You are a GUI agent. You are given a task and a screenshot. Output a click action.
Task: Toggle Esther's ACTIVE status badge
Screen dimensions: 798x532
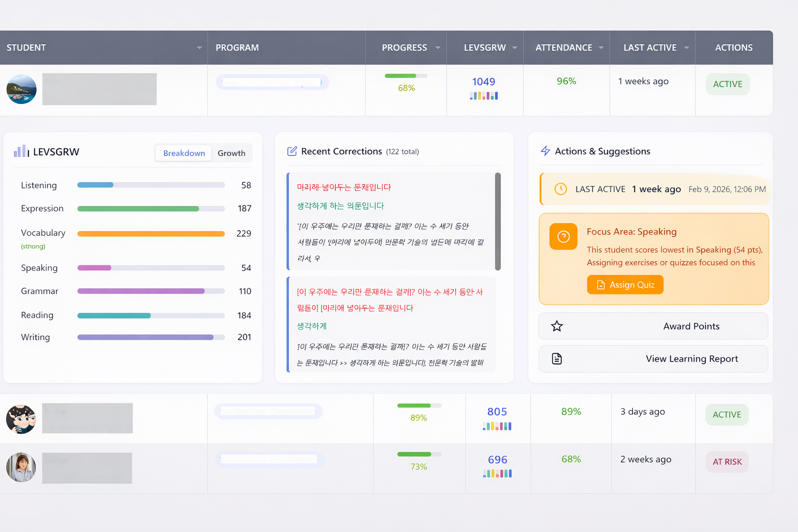coord(726,415)
